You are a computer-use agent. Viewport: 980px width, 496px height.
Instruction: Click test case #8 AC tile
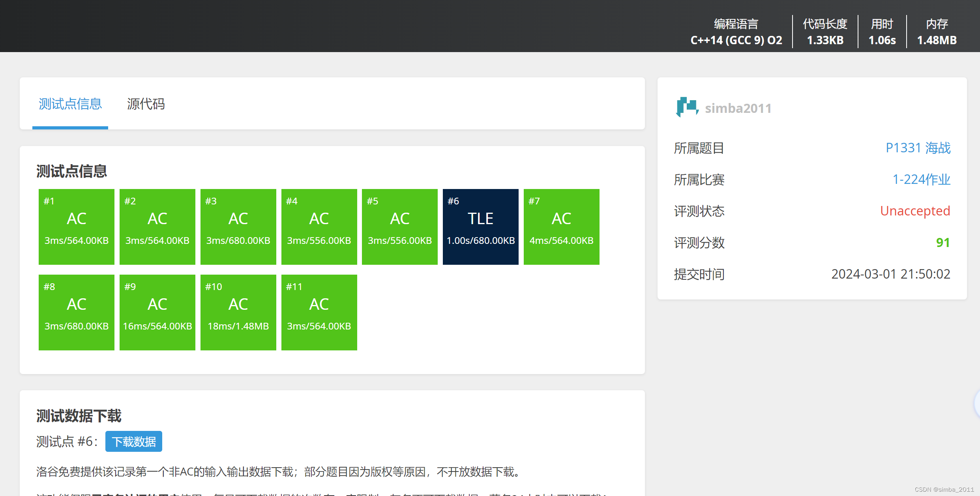(x=77, y=313)
